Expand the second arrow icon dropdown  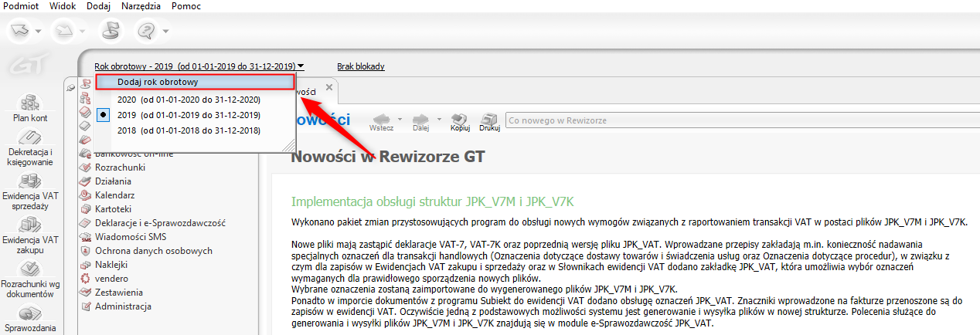coord(82,32)
